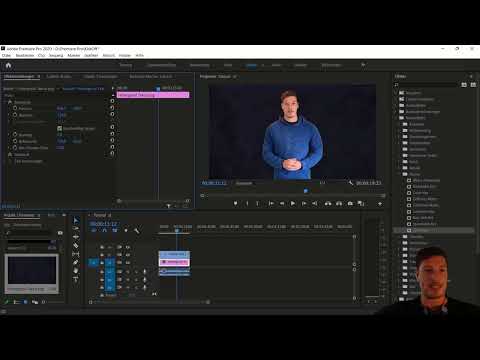Click Program monitor playhead marker
The height and width of the screenshot is (360, 480).
coord(306,191)
